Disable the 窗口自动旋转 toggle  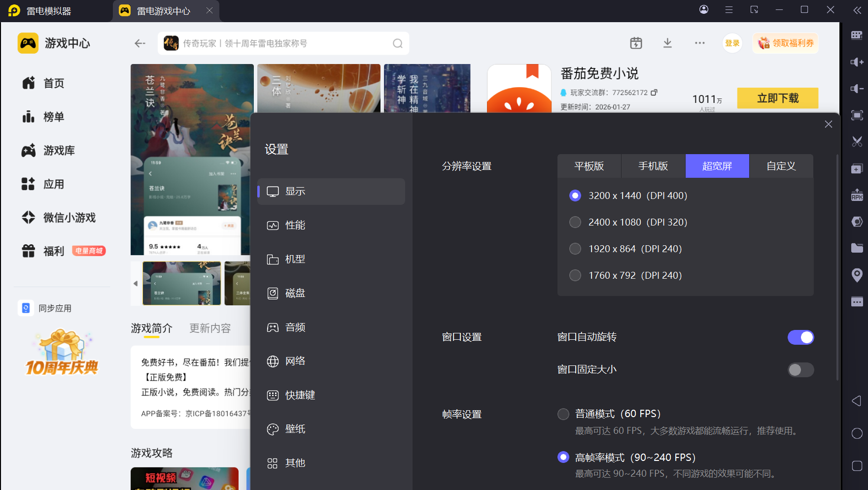(x=800, y=337)
